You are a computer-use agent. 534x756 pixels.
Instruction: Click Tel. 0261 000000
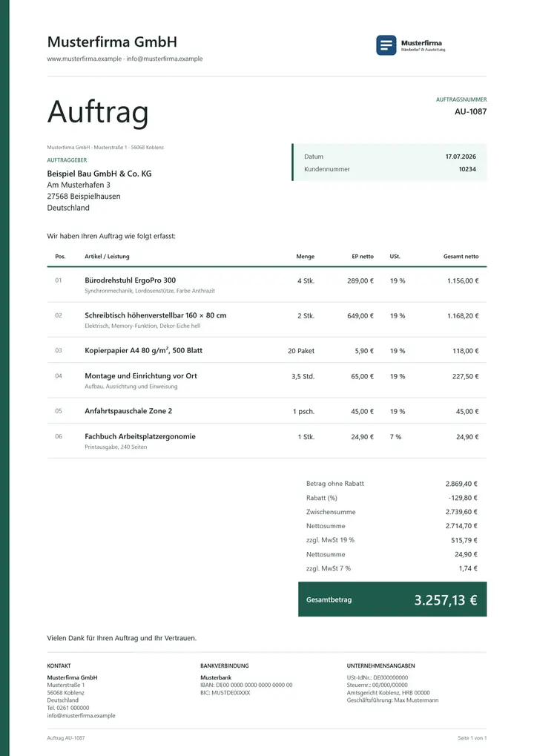click(68, 708)
